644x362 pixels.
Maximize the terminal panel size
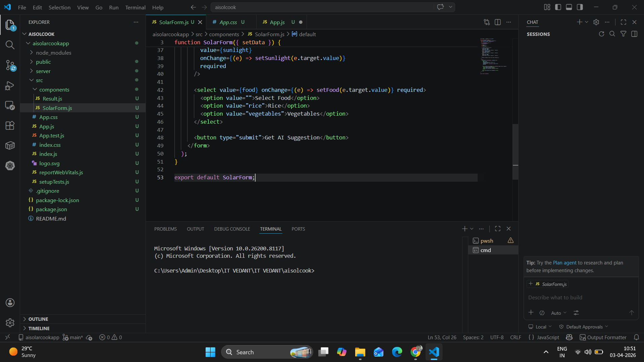(x=498, y=229)
